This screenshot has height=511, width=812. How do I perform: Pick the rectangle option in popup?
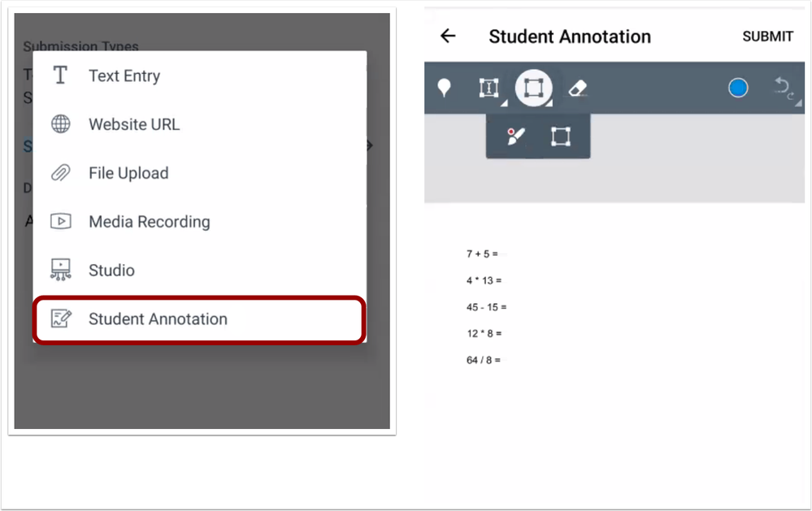[560, 136]
